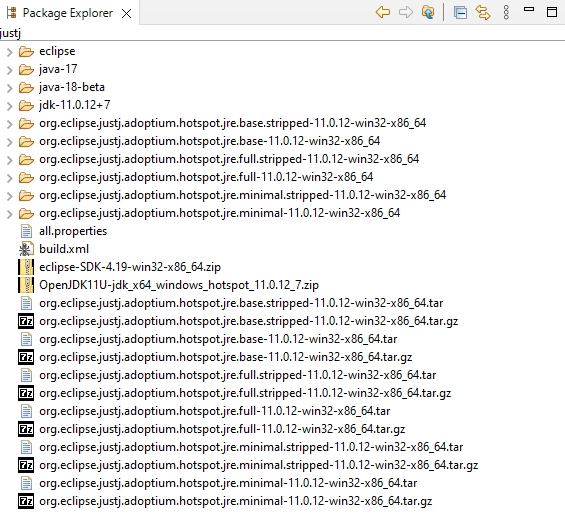Click file icon of jre.full-11.0.12 .tar
The image size is (565, 514).
point(26,411)
